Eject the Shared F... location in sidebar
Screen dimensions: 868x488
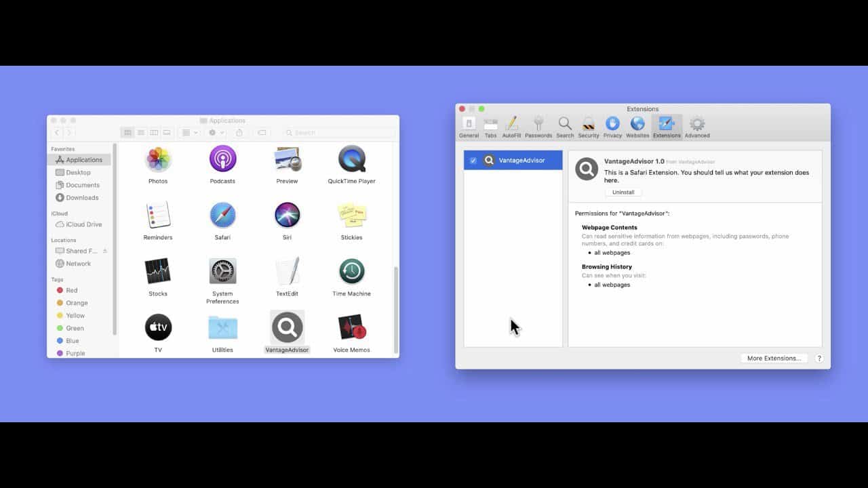(105, 251)
